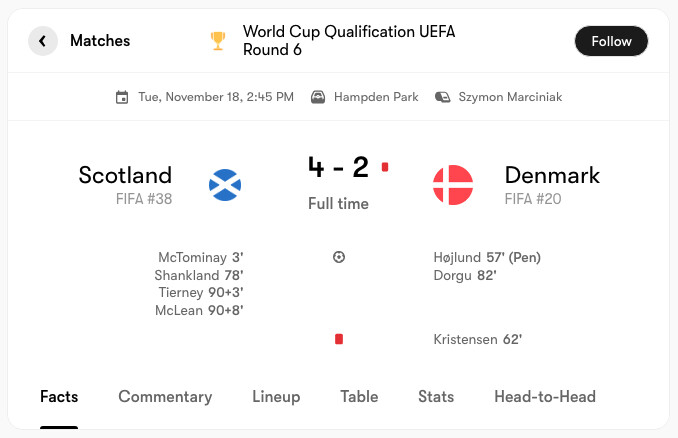Viewport: 678px width, 438px height.
Task: Open the Facts tab
Action: coord(59,397)
